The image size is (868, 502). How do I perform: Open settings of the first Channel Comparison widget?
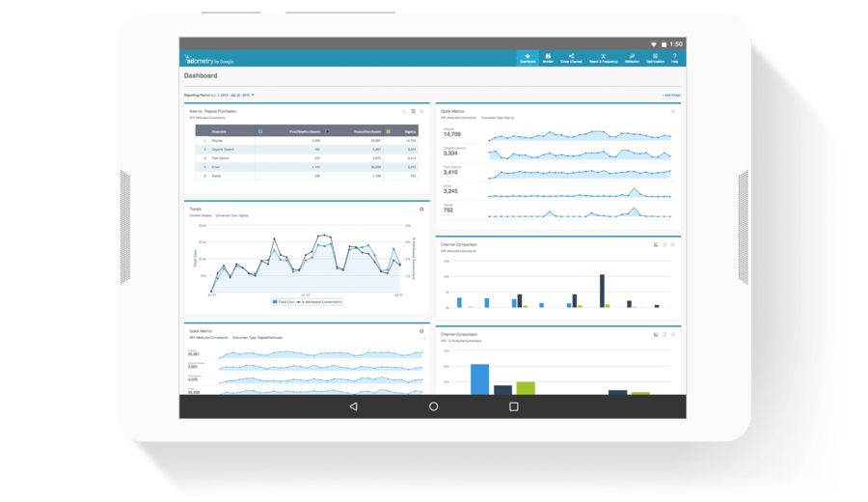click(672, 244)
